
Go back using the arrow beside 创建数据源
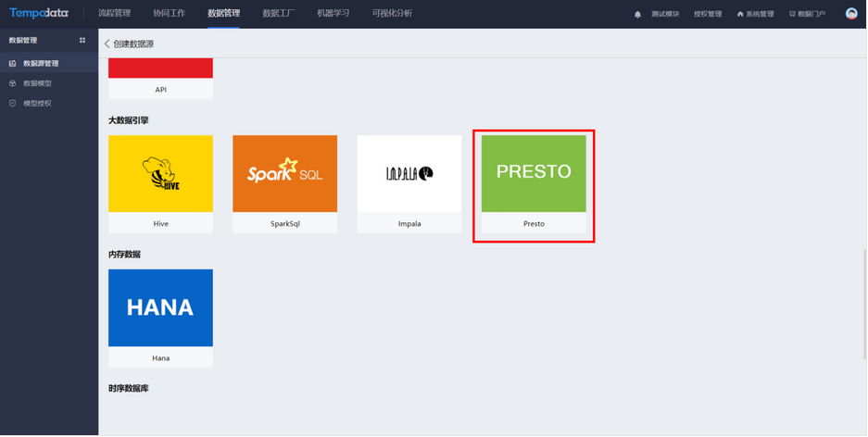[107, 44]
